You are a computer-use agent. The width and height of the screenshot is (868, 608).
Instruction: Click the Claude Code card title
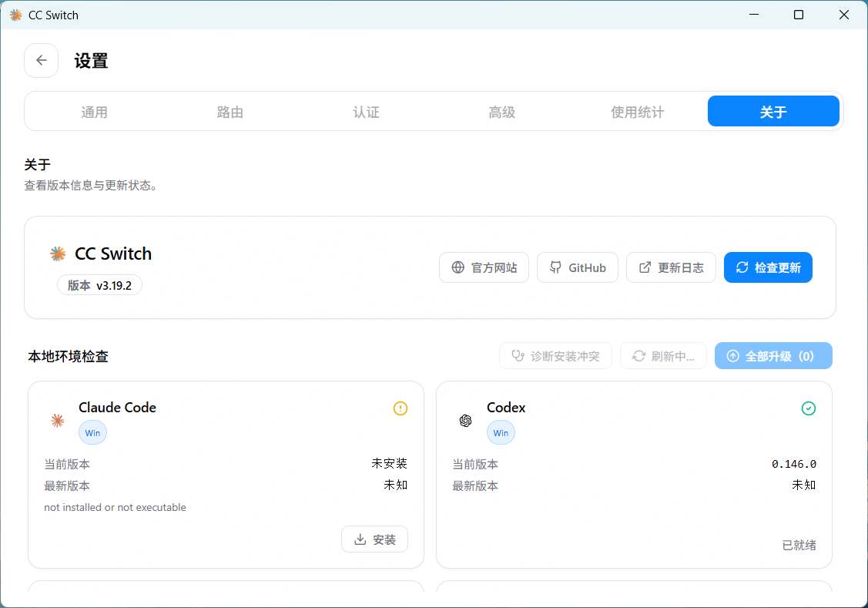point(117,408)
